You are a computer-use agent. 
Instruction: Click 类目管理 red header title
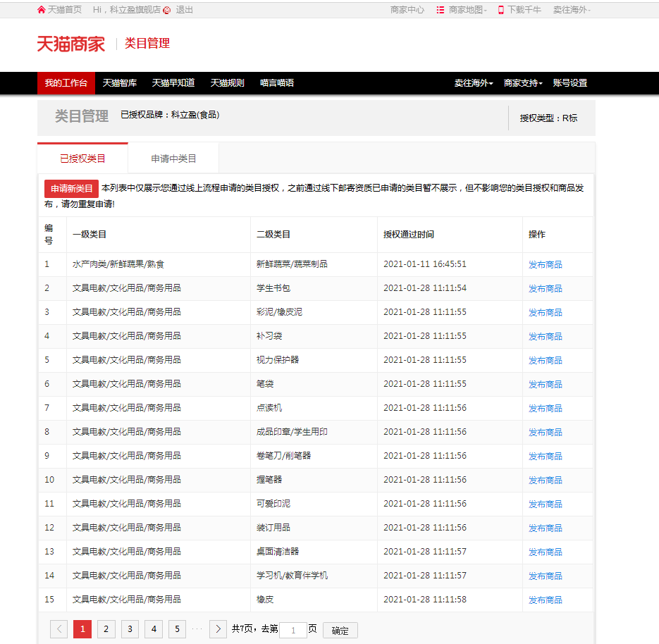coord(147,43)
